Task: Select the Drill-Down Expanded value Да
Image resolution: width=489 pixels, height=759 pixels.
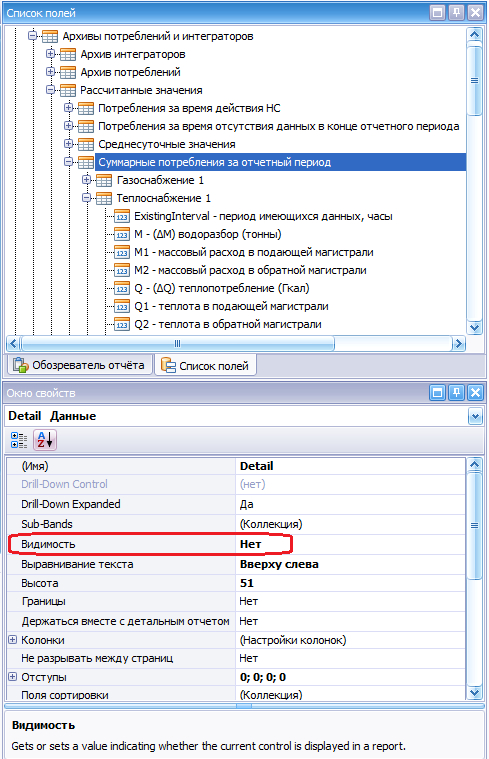Action: coord(351,504)
